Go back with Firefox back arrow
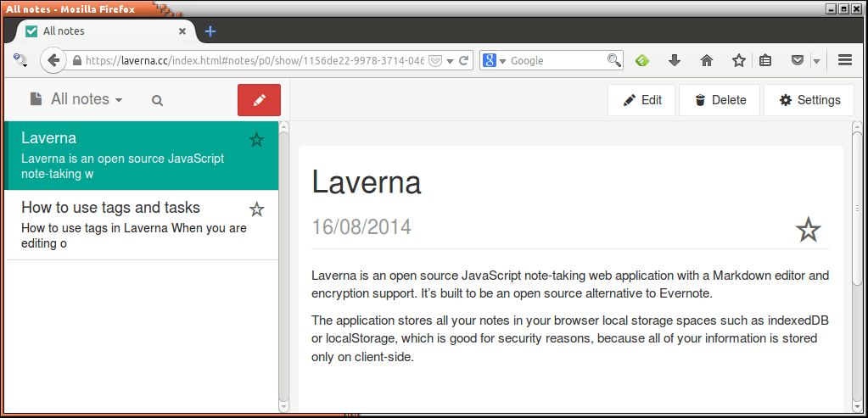 click(x=53, y=60)
